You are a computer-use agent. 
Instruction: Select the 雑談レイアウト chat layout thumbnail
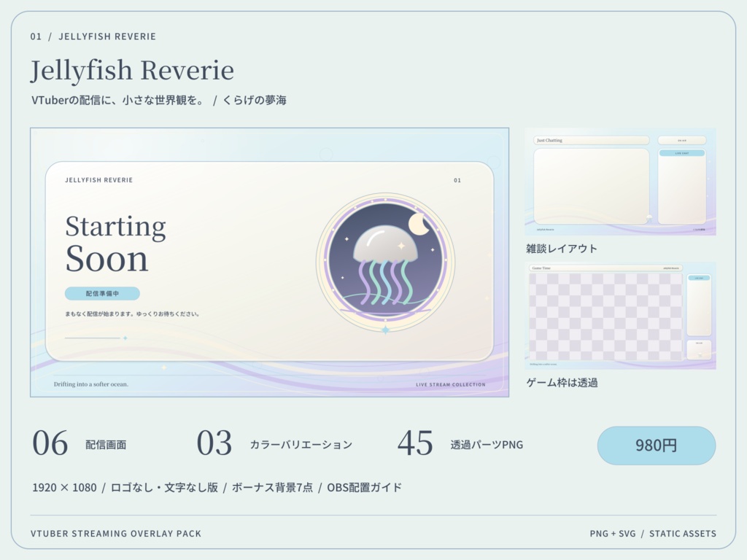click(620, 181)
